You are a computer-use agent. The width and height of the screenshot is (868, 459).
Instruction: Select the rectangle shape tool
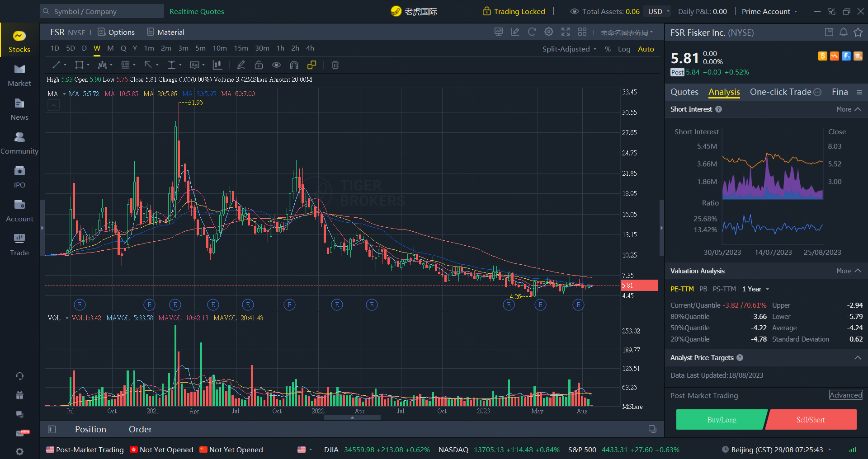pos(79,65)
